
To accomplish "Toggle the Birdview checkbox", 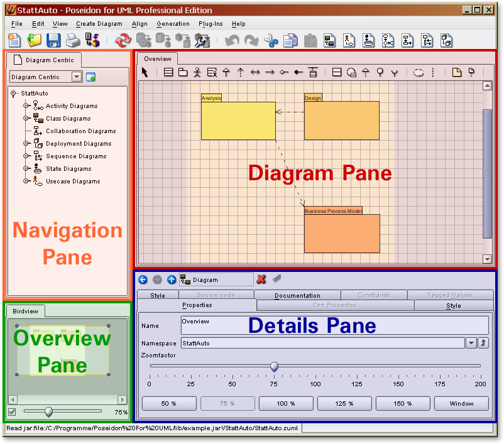I will 12,412.
